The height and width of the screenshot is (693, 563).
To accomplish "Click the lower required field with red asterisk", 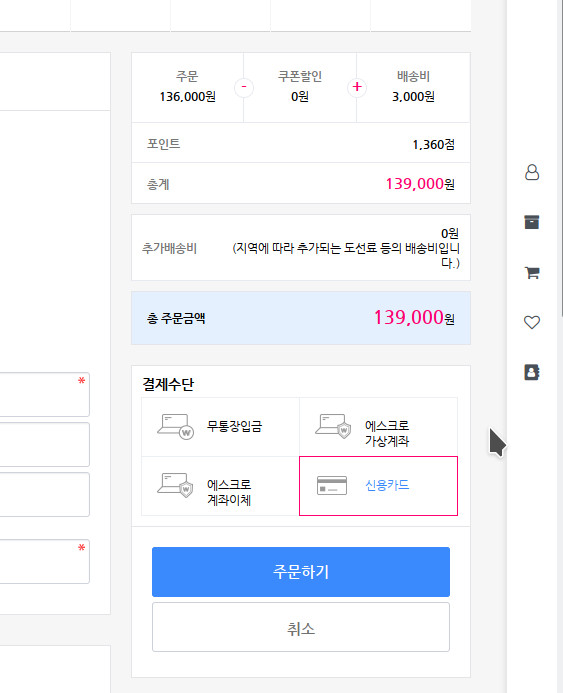I will (44, 561).
